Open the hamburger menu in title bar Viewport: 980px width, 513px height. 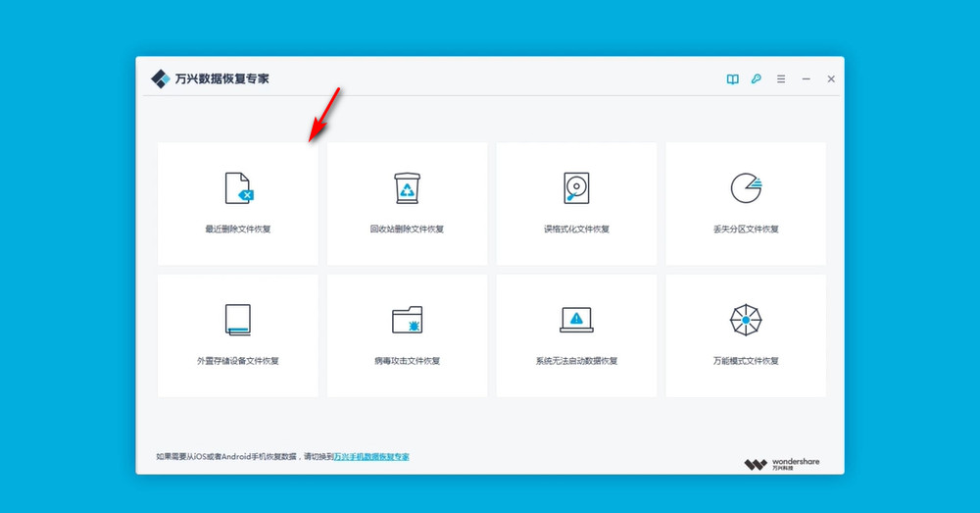coord(781,78)
